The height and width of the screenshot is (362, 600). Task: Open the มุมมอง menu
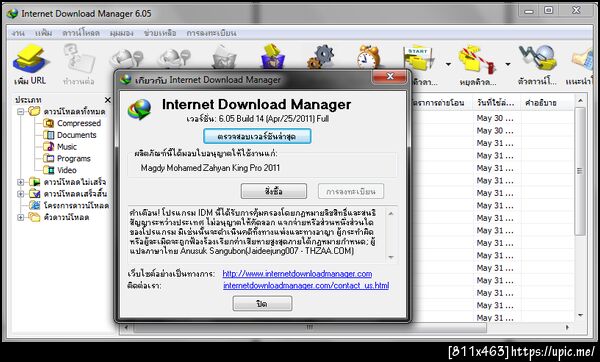click(122, 33)
